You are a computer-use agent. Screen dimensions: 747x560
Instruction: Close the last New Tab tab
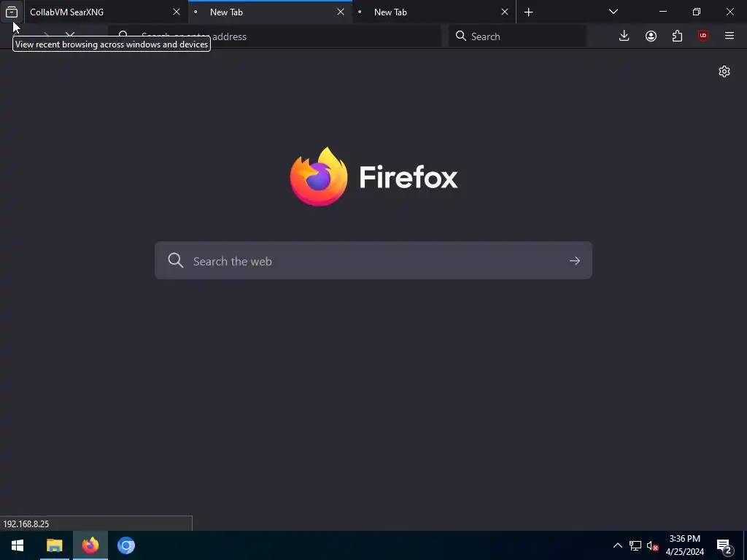coord(505,12)
